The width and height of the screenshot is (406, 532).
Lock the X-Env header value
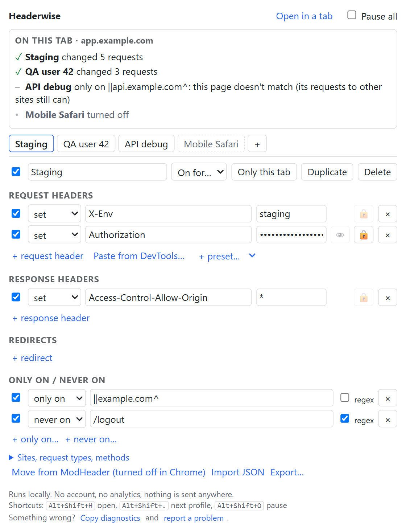[x=364, y=214]
